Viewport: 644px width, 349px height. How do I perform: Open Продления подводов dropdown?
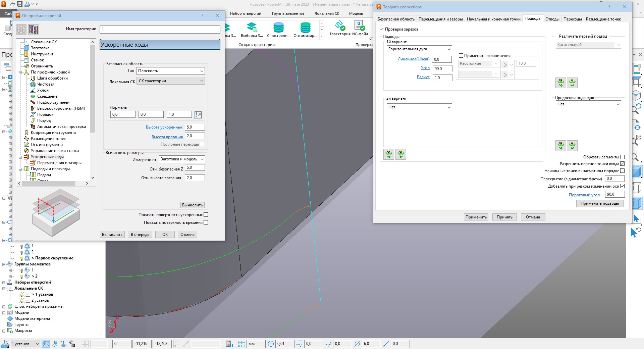(x=588, y=104)
